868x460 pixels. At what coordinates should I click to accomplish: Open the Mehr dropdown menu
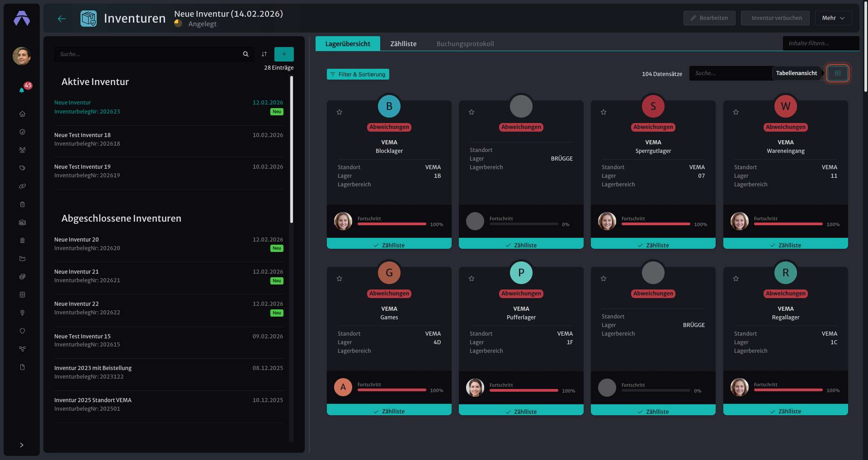[x=833, y=18]
